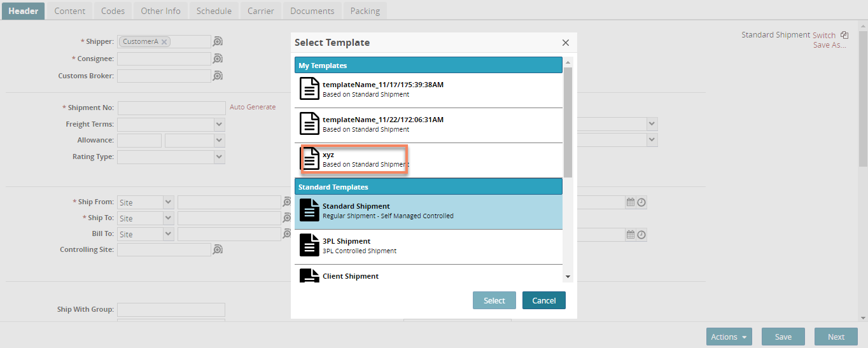This screenshot has width=868, height=348.
Task: Expand the second right-side dropdown behind the dialog
Action: coord(652,140)
